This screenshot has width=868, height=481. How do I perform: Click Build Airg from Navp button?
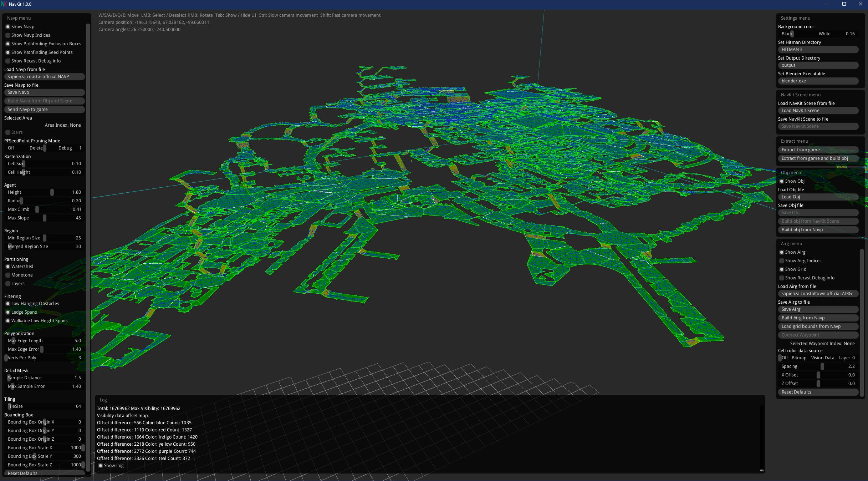818,318
